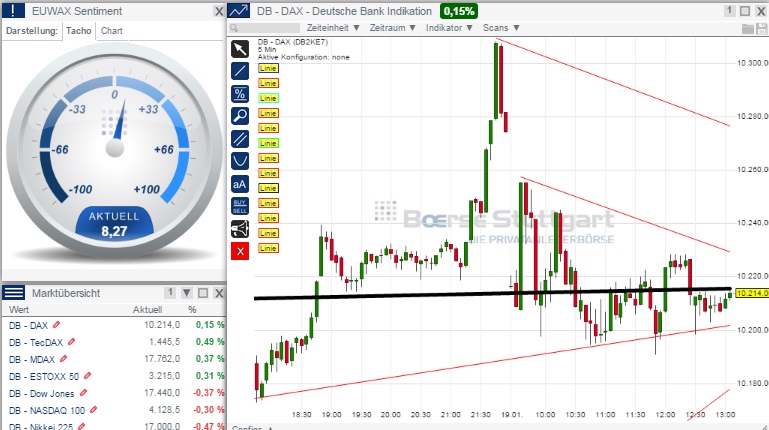Sort by the Aktuell column header
The width and height of the screenshot is (769, 430).
coord(147,310)
